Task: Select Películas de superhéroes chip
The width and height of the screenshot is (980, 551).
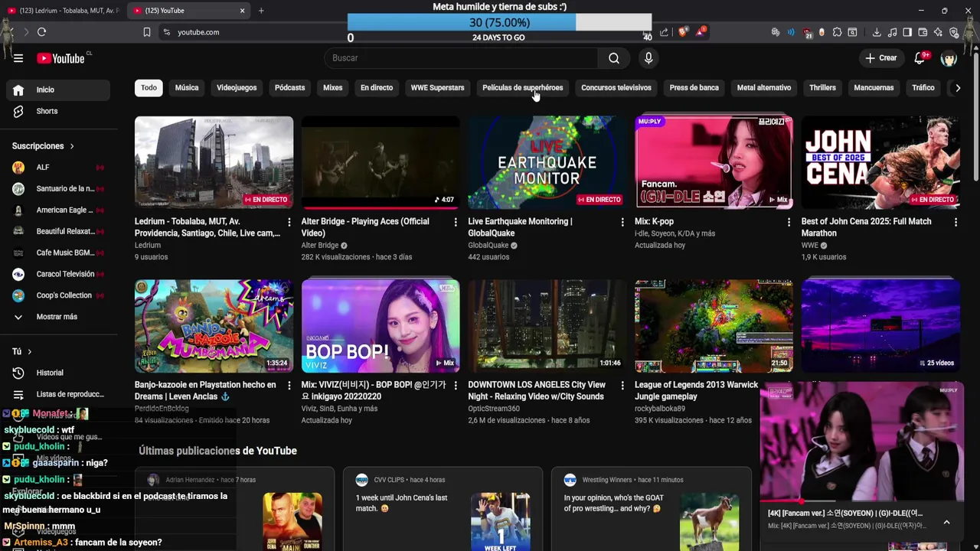Action: point(522,88)
